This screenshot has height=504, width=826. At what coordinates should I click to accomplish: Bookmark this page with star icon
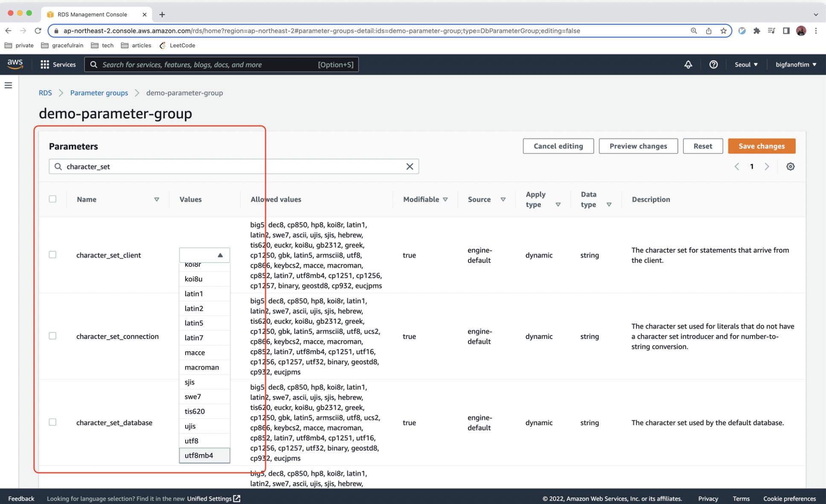723,31
